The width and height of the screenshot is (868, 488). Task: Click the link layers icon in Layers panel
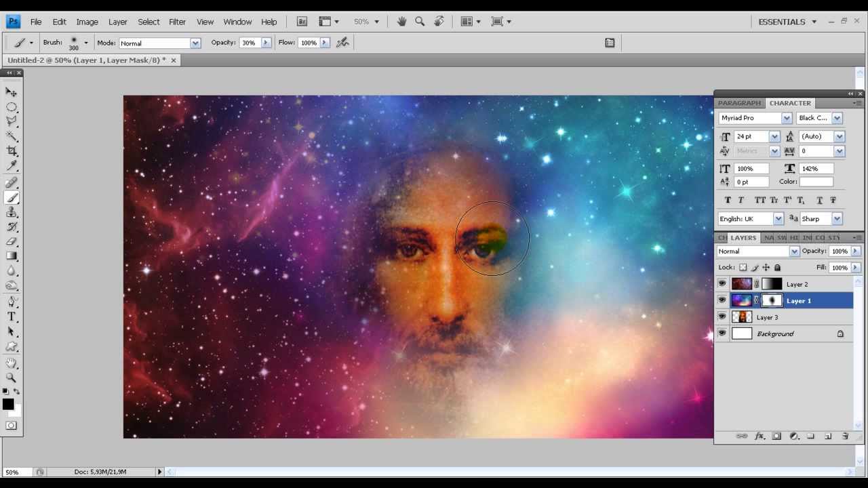tap(742, 436)
